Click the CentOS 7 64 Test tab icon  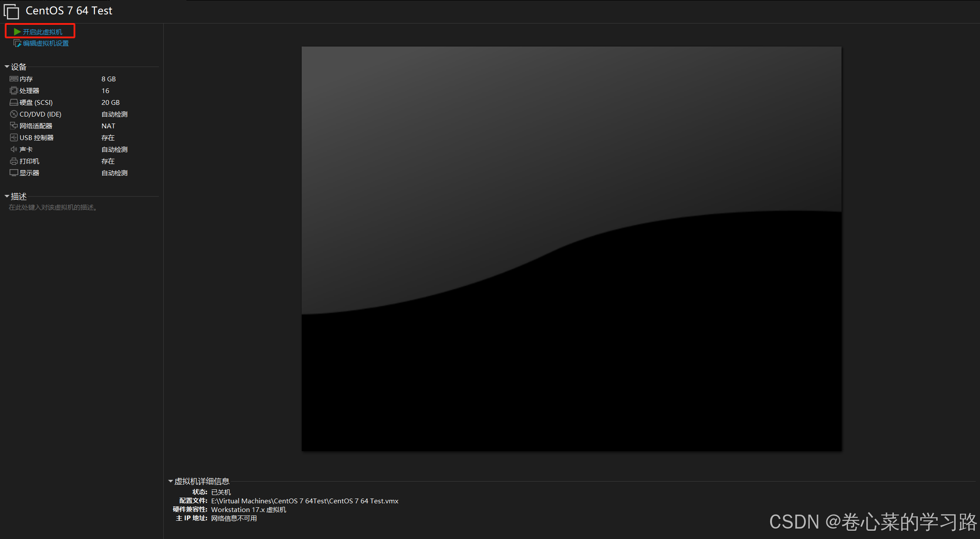coord(11,12)
